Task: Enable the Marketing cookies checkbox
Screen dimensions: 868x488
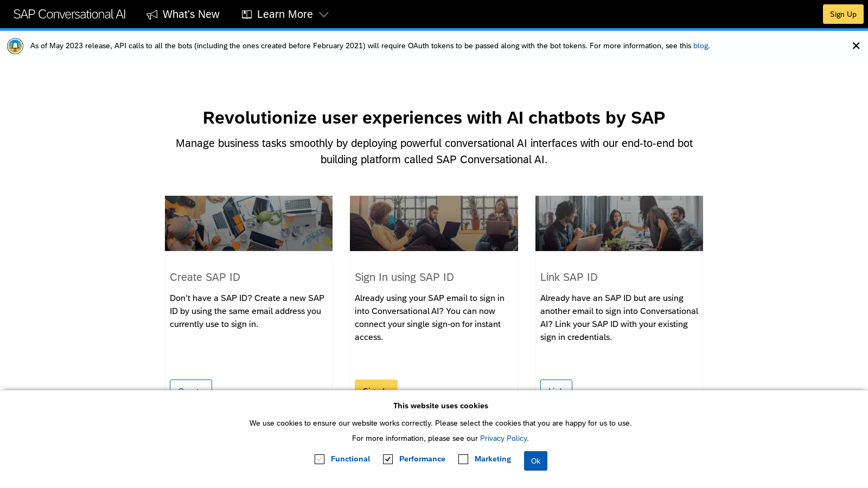Action: tap(463, 459)
